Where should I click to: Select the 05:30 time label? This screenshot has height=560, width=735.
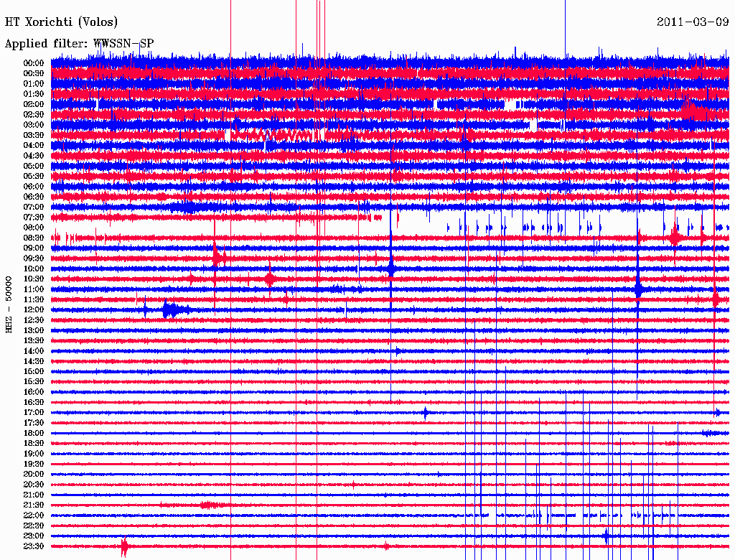point(34,177)
